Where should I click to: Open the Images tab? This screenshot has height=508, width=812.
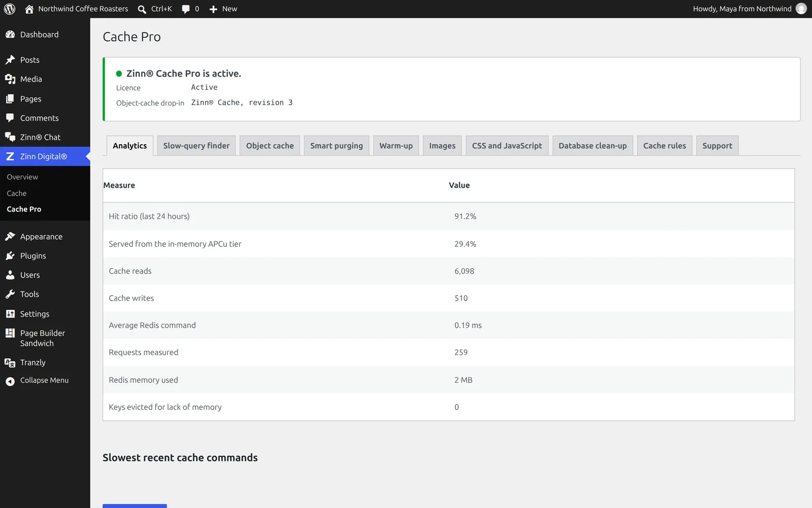point(443,146)
